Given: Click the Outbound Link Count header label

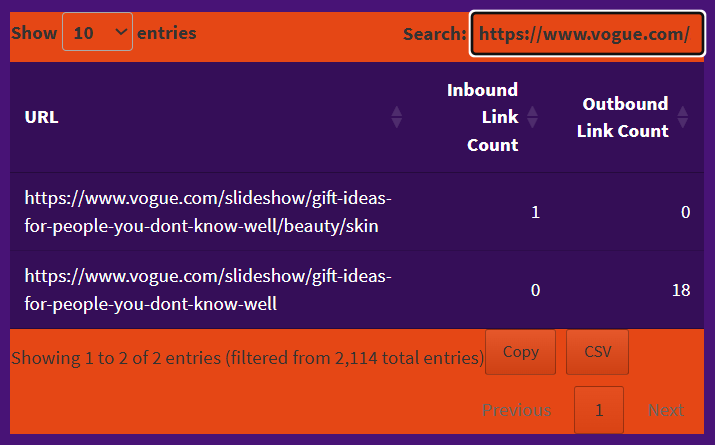Looking at the screenshot, I should 622,117.
